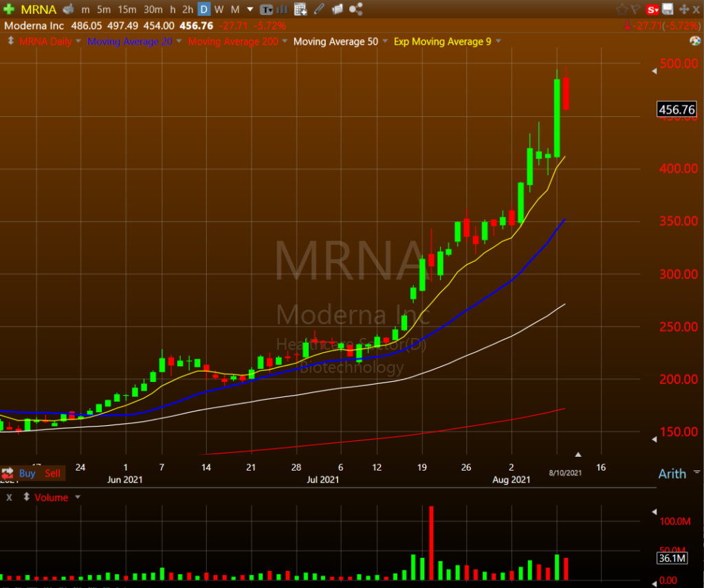Click the Moving Average 20 label

pyautogui.click(x=129, y=42)
